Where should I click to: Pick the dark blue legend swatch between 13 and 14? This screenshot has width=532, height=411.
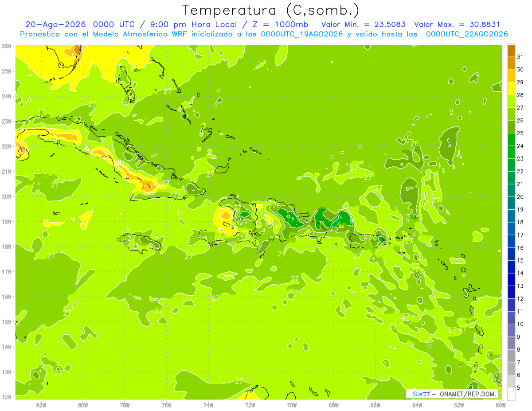point(511,279)
